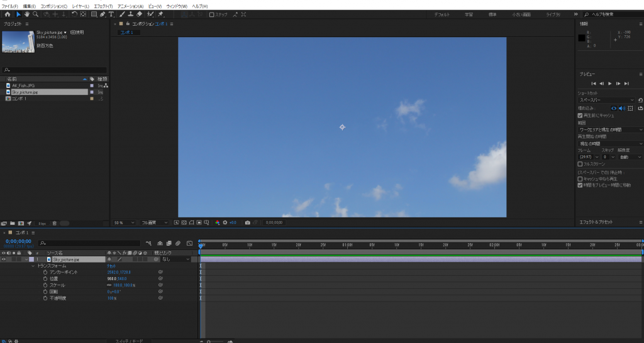Open the 現在の時間 play-from dropdown
The image size is (644, 343).
(x=610, y=144)
